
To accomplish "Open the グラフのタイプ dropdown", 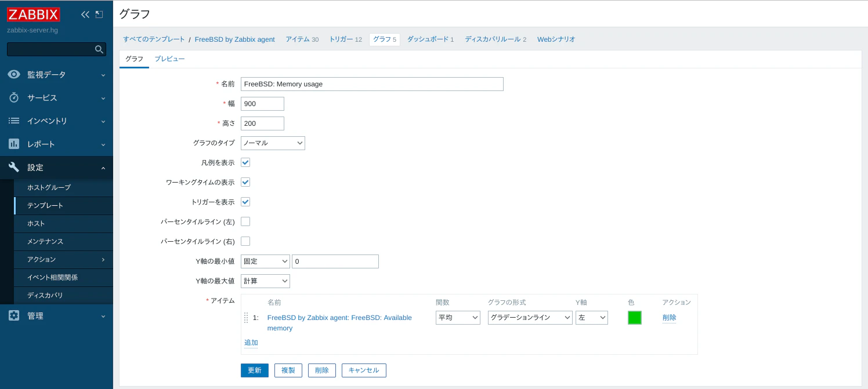I will (x=273, y=143).
